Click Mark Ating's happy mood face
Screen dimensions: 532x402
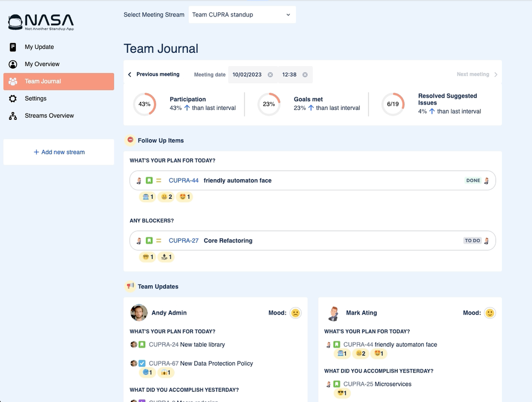490,313
